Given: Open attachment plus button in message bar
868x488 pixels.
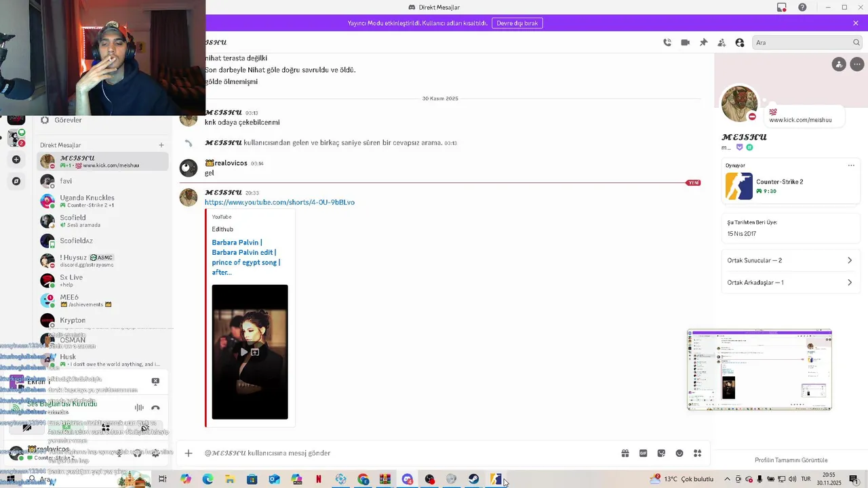Looking at the screenshot, I should click(189, 453).
